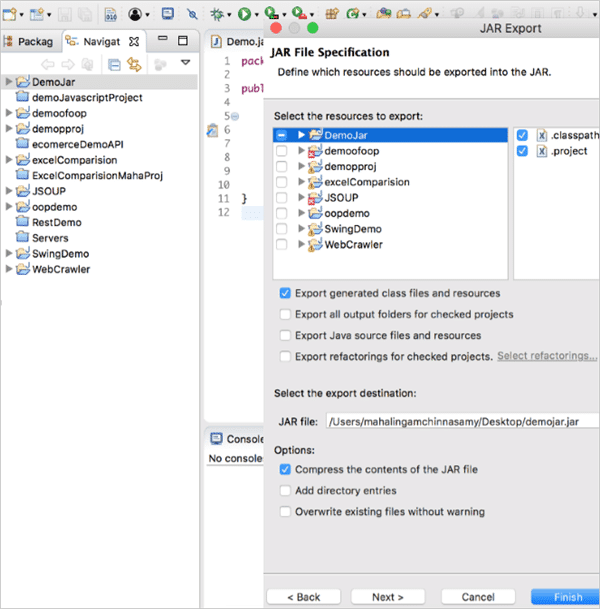Check oopdemo project in export tree
Viewport: 600px width, 609px height.
(281, 213)
